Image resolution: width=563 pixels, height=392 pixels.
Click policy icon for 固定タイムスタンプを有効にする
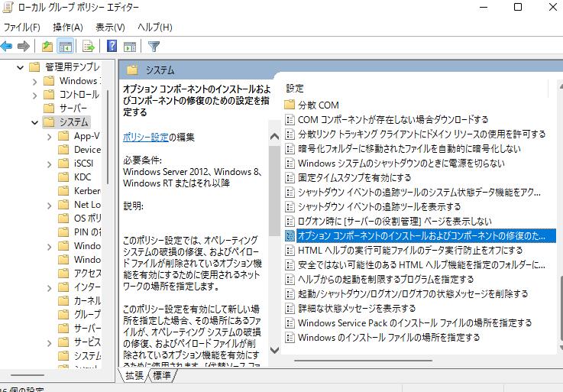(x=290, y=177)
